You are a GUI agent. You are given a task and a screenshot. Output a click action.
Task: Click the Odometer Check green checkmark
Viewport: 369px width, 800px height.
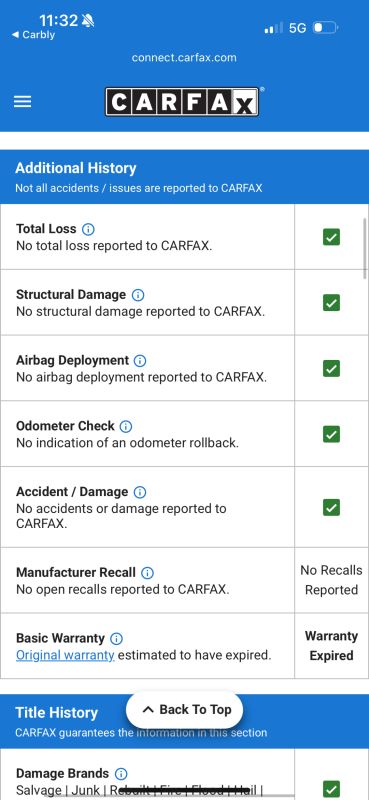coord(331,434)
